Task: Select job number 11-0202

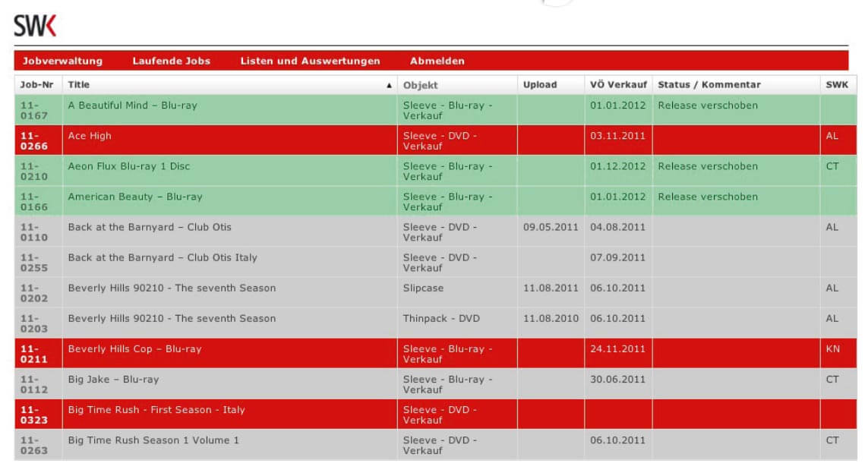Action: 33,293
